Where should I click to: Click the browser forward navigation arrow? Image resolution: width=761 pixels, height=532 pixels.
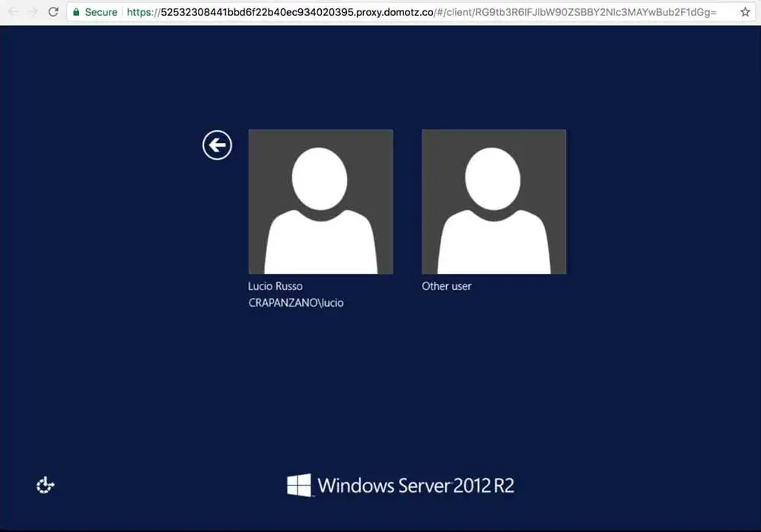30,12
